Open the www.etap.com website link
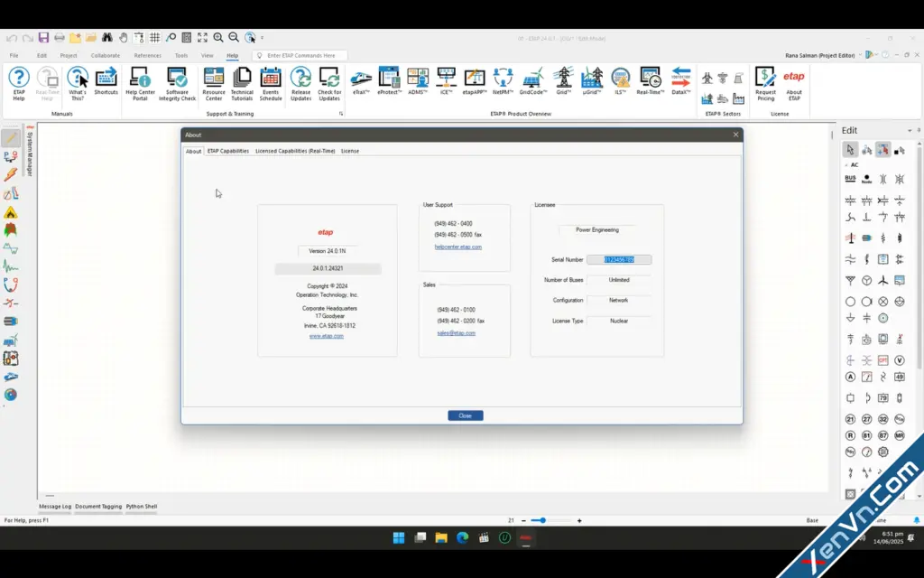924x578 pixels. [327, 336]
